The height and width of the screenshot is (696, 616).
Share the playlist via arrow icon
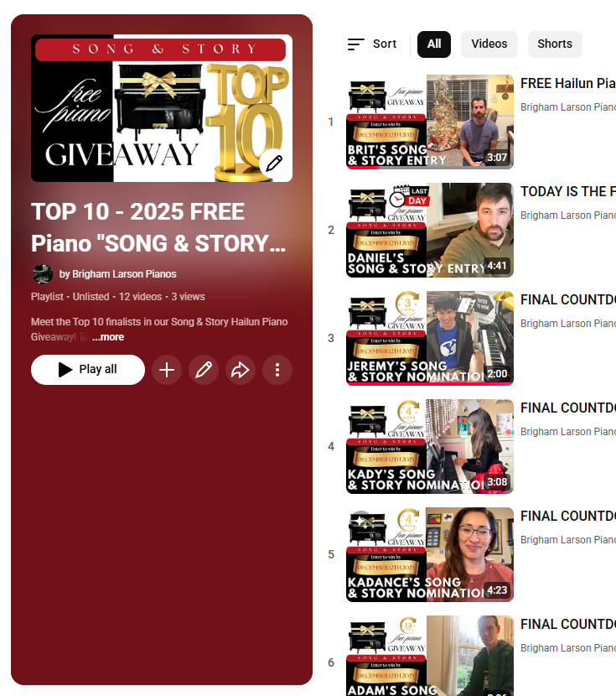click(x=241, y=370)
